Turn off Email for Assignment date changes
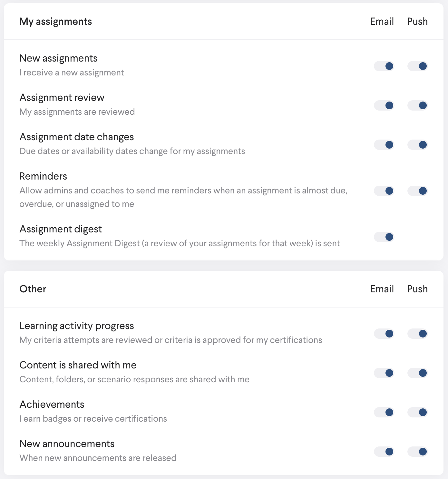Image resolution: width=448 pixels, height=479 pixels. [x=384, y=145]
